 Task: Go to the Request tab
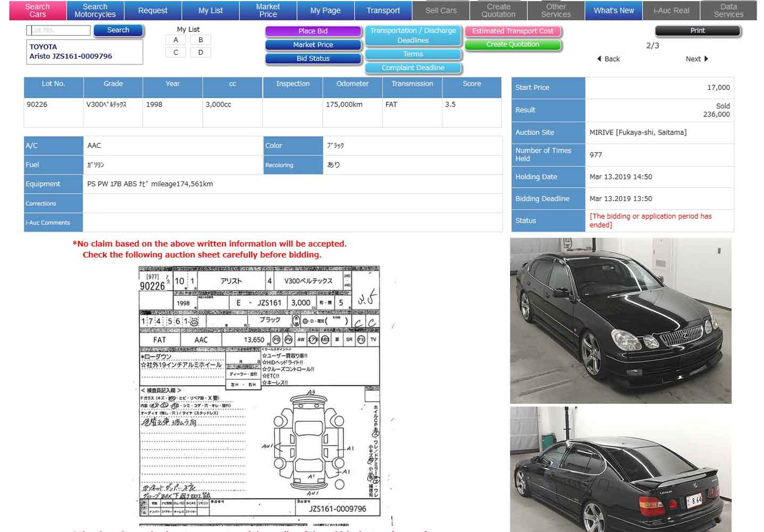tap(153, 10)
